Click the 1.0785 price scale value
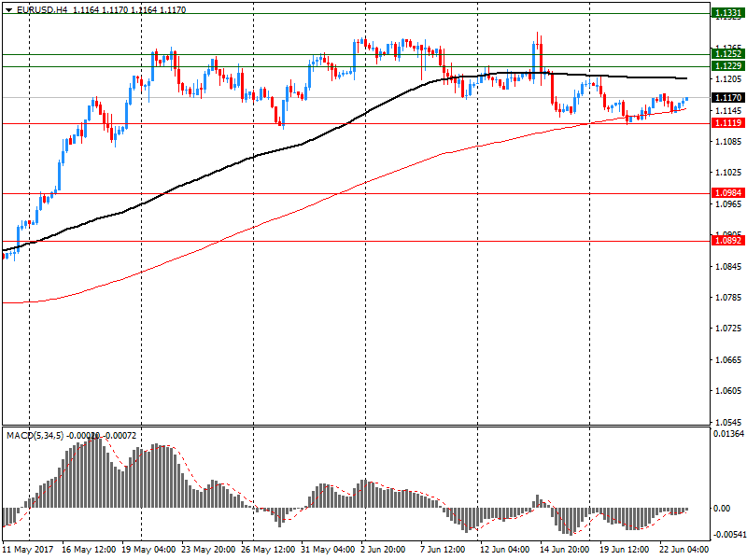This screenshot has width=747, height=560. point(728,298)
